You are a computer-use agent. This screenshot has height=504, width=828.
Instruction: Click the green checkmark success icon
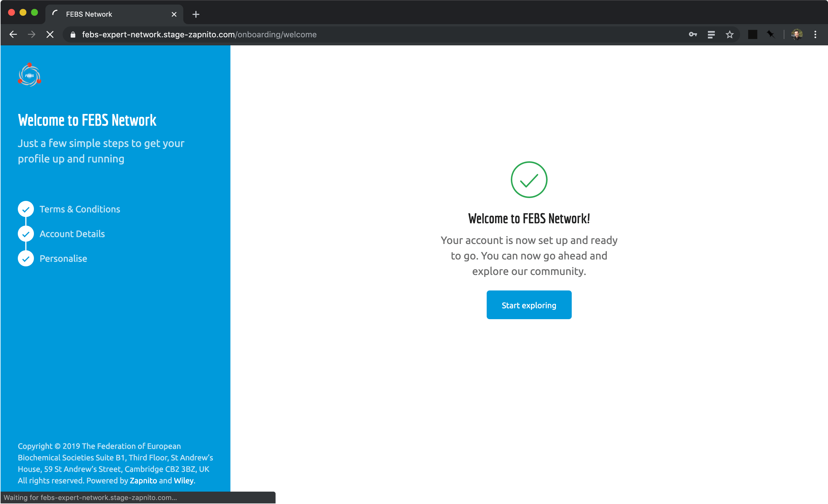click(529, 180)
